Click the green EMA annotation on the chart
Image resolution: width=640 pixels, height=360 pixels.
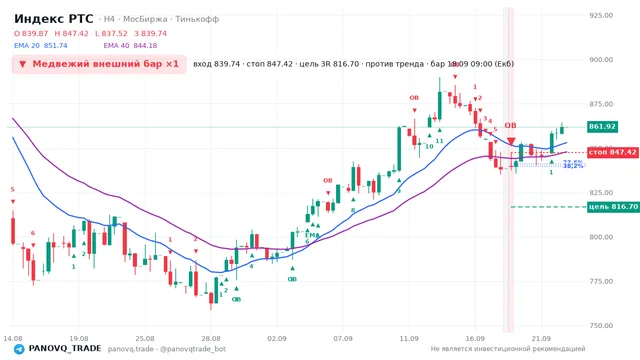(x=312, y=236)
